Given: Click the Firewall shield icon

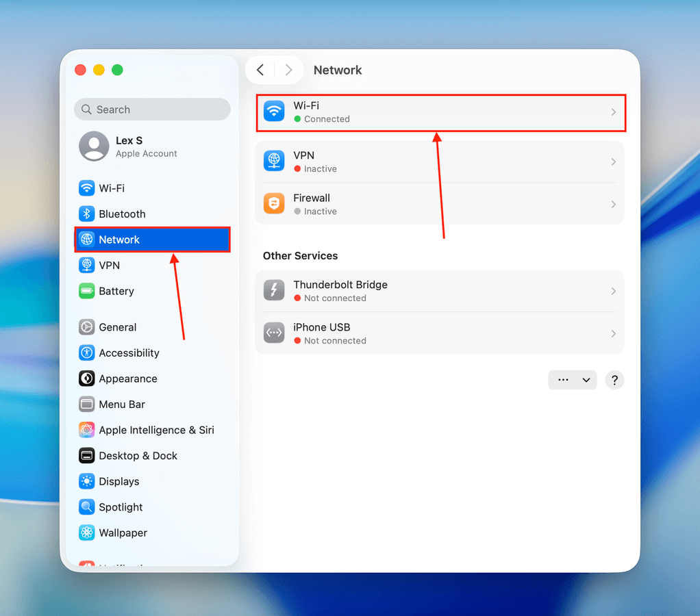Looking at the screenshot, I should coord(274,204).
